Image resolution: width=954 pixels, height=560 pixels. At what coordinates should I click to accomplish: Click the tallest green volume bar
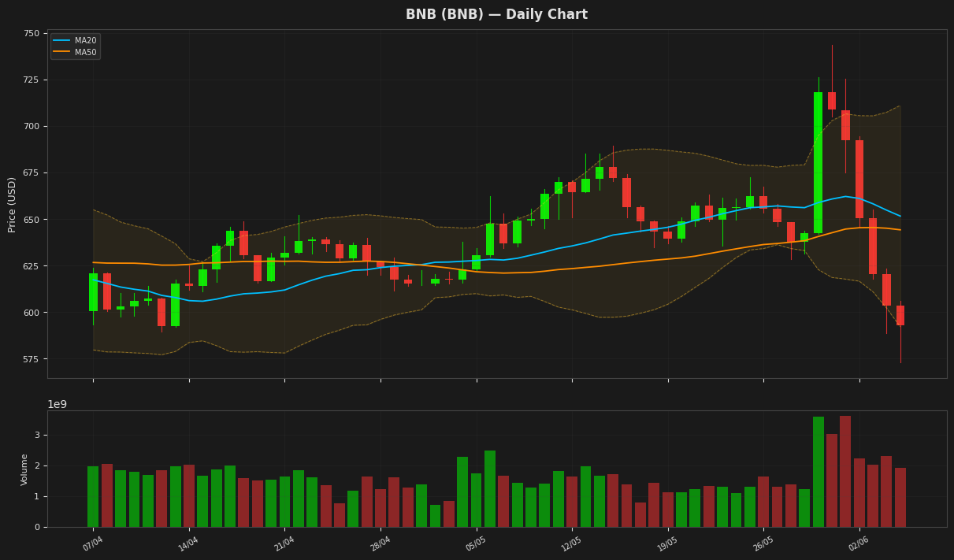pyautogui.click(x=819, y=472)
